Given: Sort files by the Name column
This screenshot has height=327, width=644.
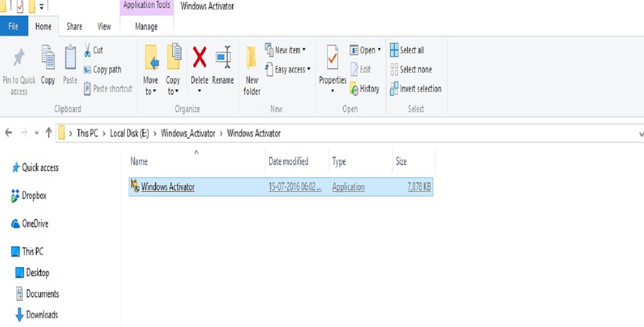Looking at the screenshot, I should coord(197,162).
